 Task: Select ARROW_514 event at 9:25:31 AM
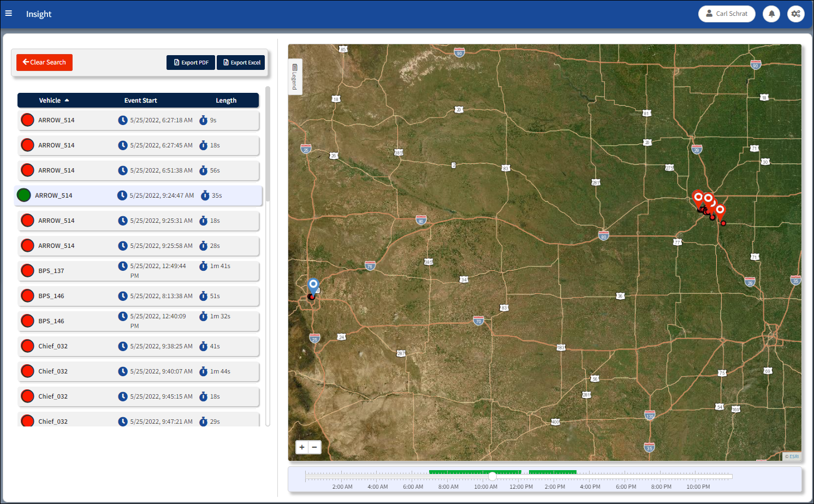[x=138, y=221]
